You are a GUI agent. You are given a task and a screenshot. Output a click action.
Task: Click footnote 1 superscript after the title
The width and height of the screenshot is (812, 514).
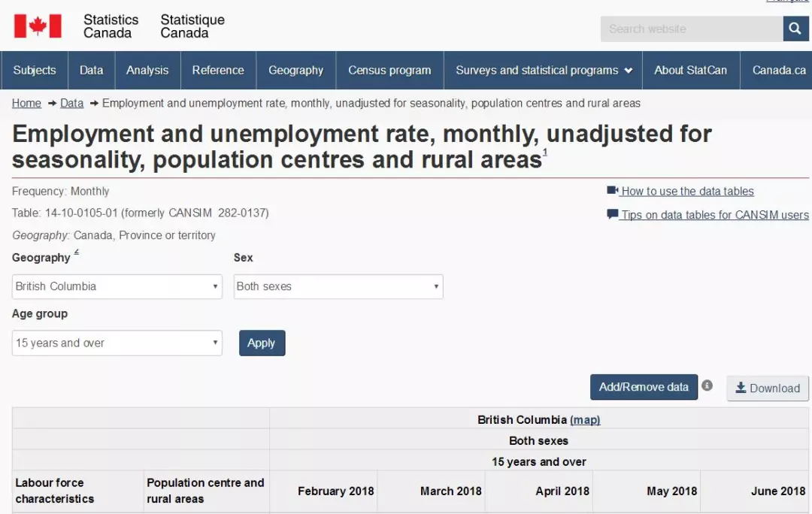tap(545, 153)
